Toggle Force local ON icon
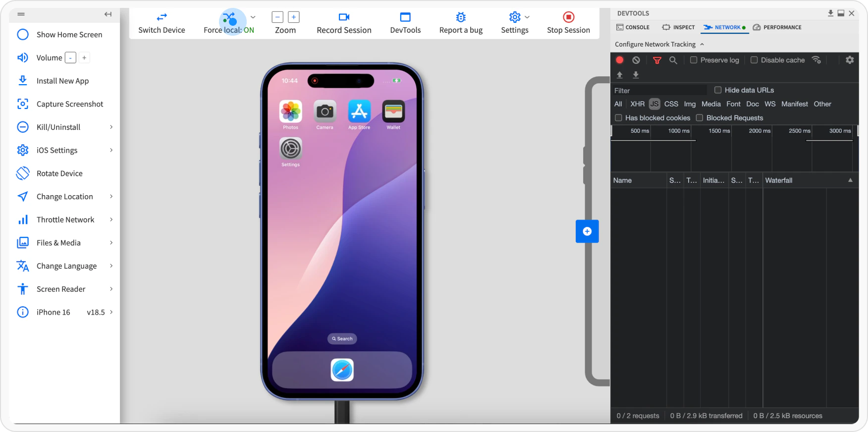This screenshot has height=432, width=868. point(229,19)
